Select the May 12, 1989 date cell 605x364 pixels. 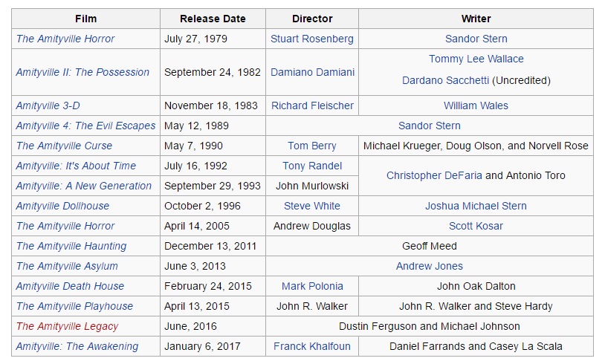click(x=213, y=126)
